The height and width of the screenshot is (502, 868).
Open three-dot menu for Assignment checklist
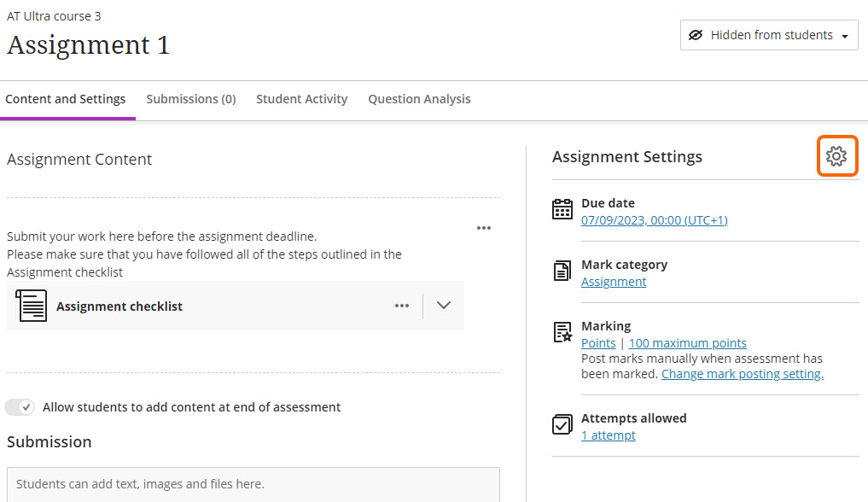402,306
